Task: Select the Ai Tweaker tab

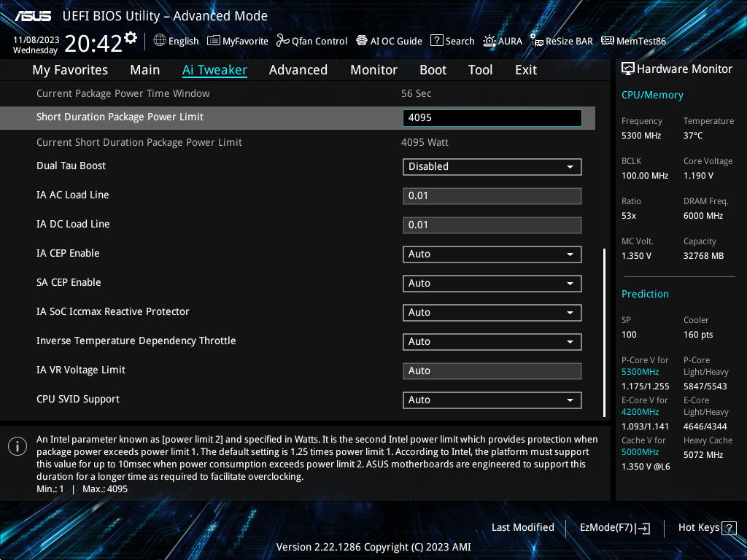Action: 214,70
